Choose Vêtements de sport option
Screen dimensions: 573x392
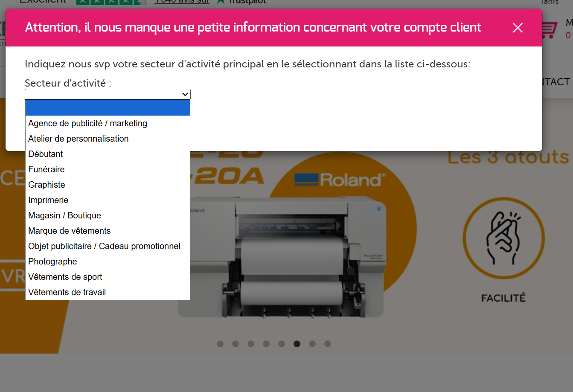pyautogui.click(x=65, y=277)
